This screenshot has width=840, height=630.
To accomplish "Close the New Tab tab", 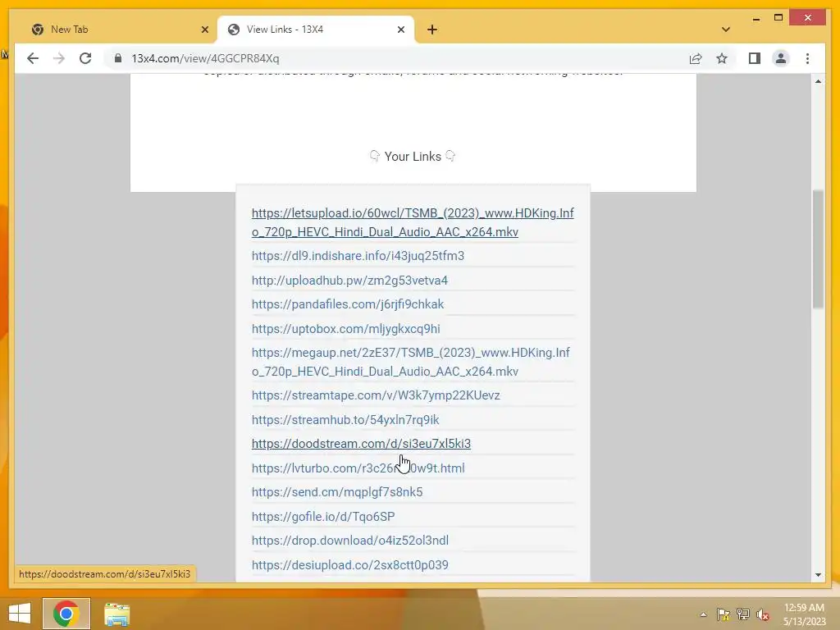I will tap(204, 30).
